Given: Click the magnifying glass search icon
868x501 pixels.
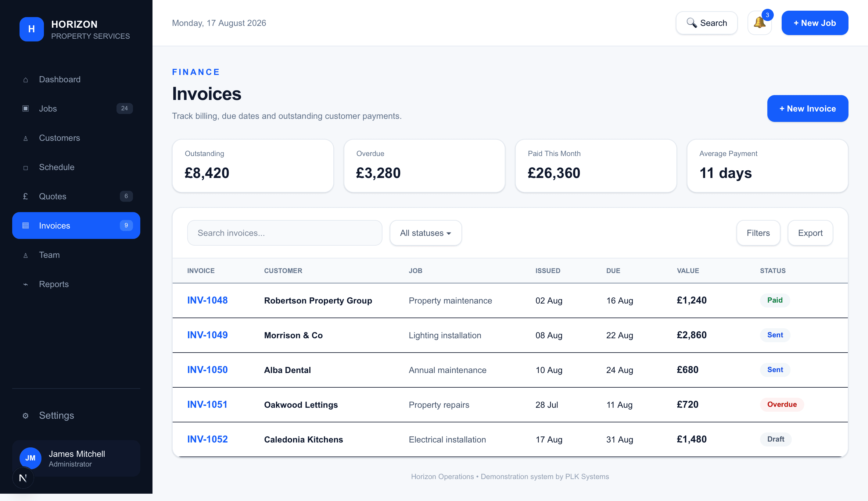Looking at the screenshot, I should pyautogui.click(x=691, y=23).
